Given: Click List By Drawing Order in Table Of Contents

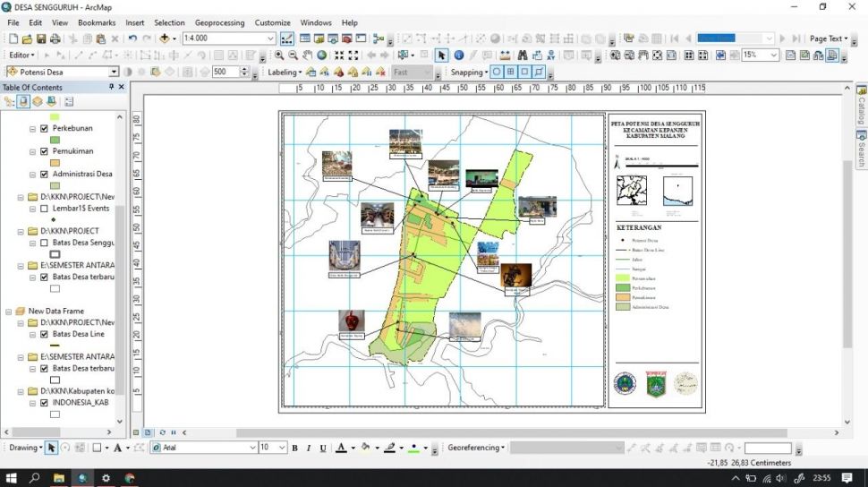Looking at the screenshot, I should tap(10, 102).
